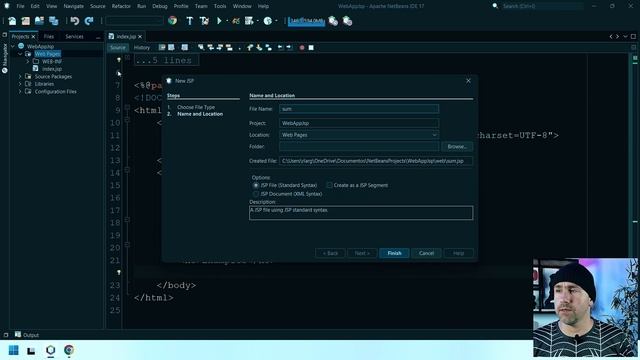Expand the Source Packages node

[x=20, y=77]
